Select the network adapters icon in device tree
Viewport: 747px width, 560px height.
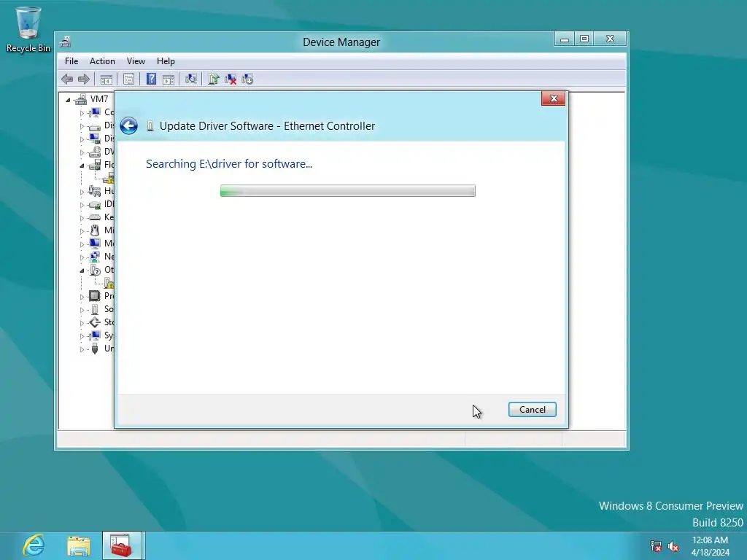click(x=95, y=256)
